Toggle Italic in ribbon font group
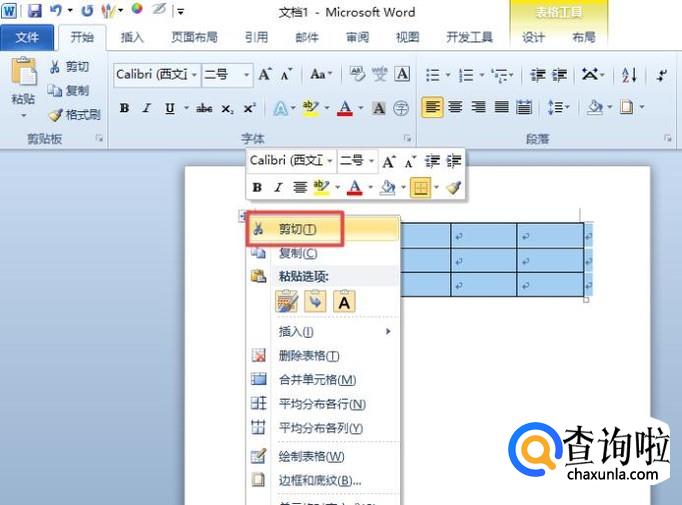The width and height of the screenshot is (682, 505). tap(147, 108)
